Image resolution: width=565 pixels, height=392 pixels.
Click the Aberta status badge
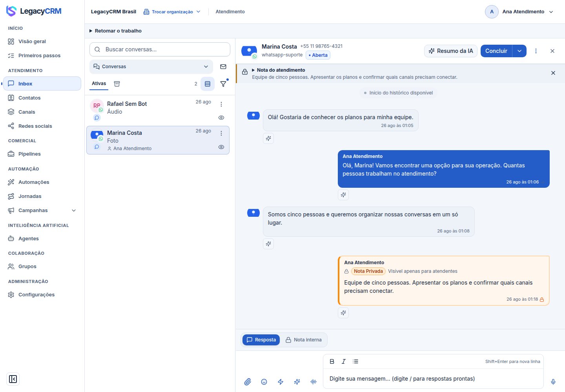tap(318, 55)
